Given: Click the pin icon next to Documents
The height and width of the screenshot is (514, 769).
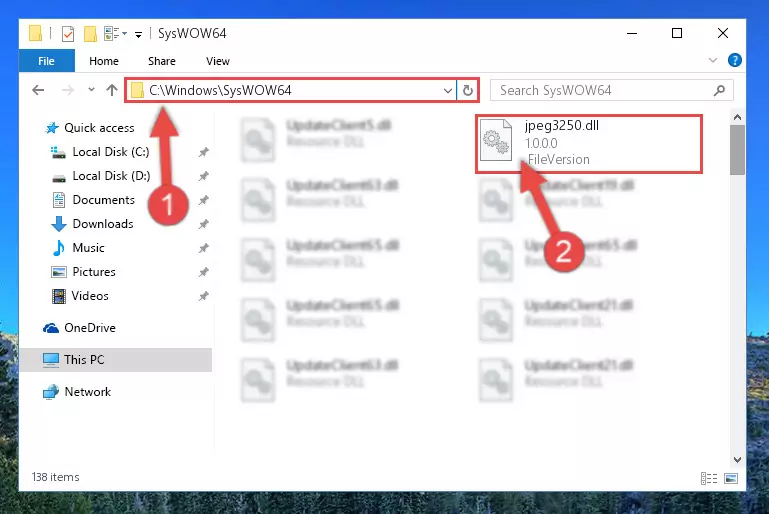Looking at the screenshot, I should (204, 201).
